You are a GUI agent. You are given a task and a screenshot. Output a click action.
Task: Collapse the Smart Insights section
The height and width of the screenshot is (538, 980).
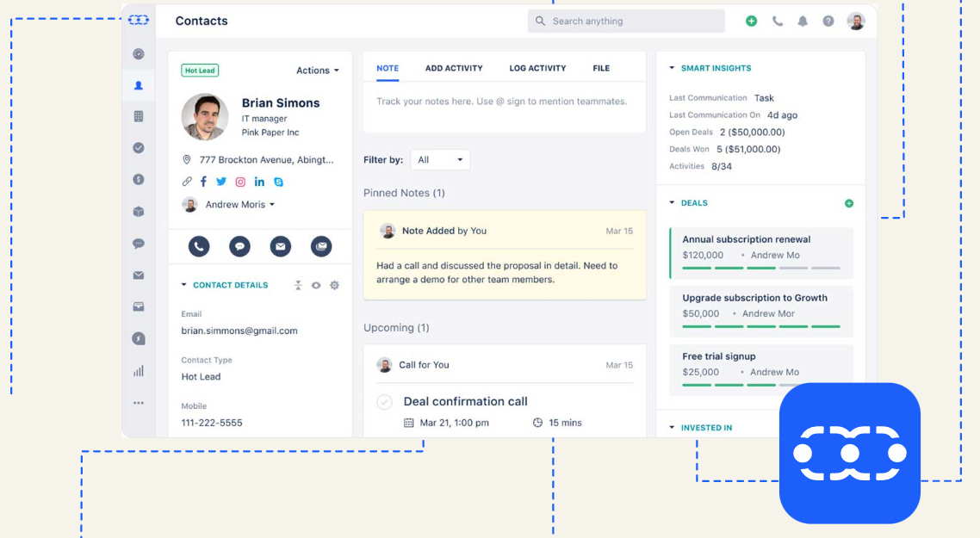672,68
